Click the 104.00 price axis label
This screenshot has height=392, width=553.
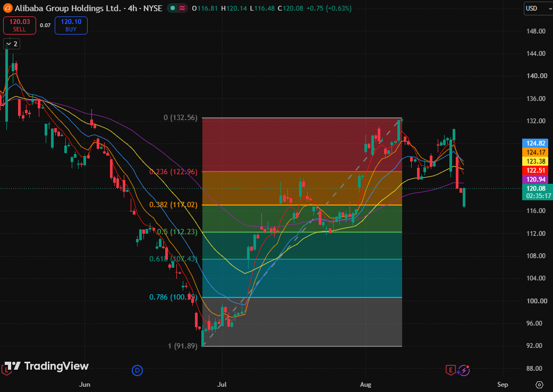click(x=537, y=278)
